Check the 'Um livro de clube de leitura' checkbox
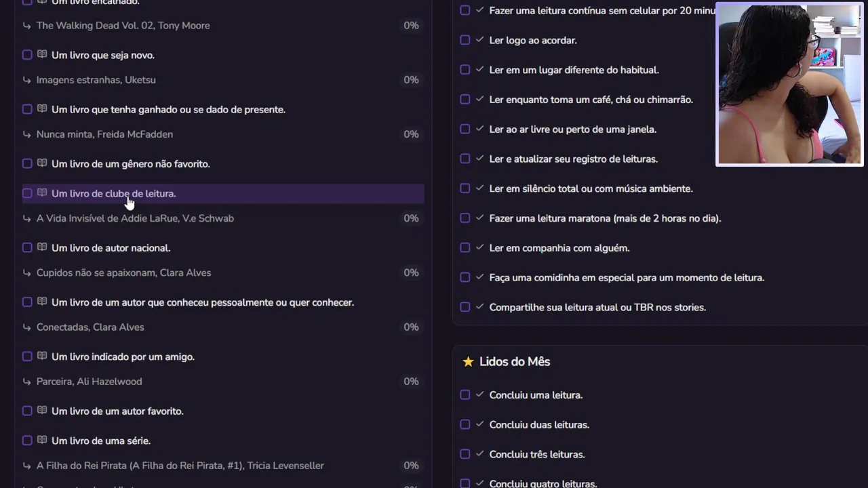 click(x=27, y=193)
